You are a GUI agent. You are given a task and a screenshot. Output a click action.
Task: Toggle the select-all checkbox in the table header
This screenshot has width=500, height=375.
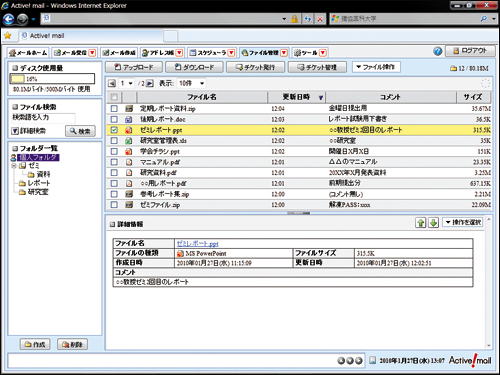click(x=114, y=97)
